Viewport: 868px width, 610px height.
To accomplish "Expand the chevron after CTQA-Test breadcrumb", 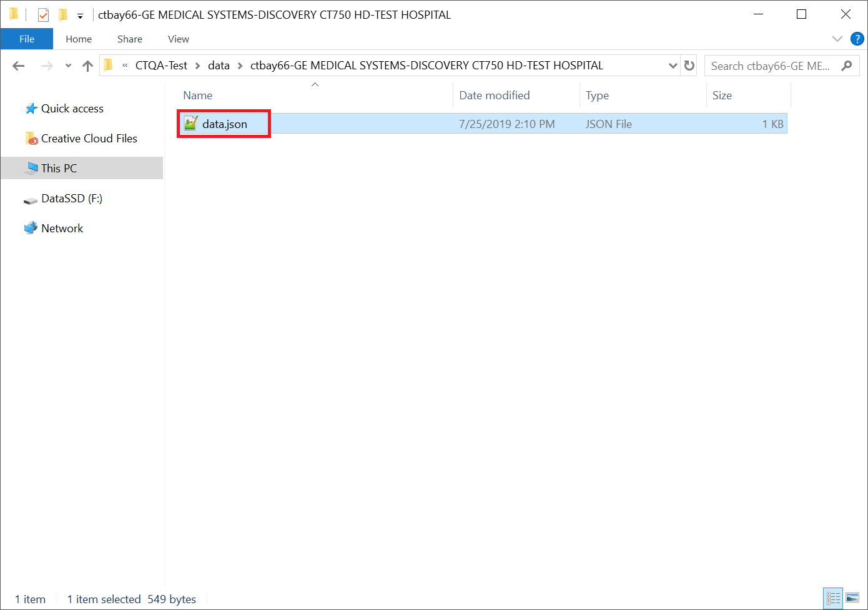I will coord(197,66).
